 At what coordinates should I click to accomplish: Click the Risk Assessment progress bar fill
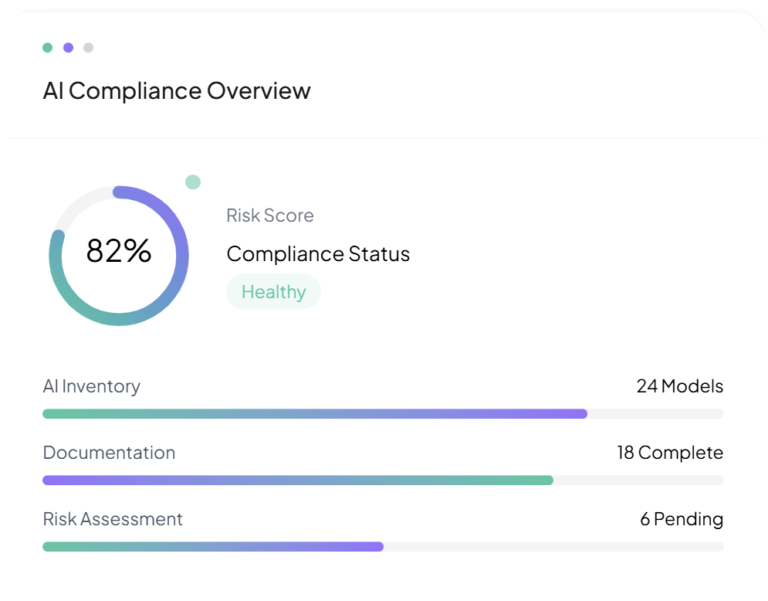pyautogui.click(x=213, y=547)
